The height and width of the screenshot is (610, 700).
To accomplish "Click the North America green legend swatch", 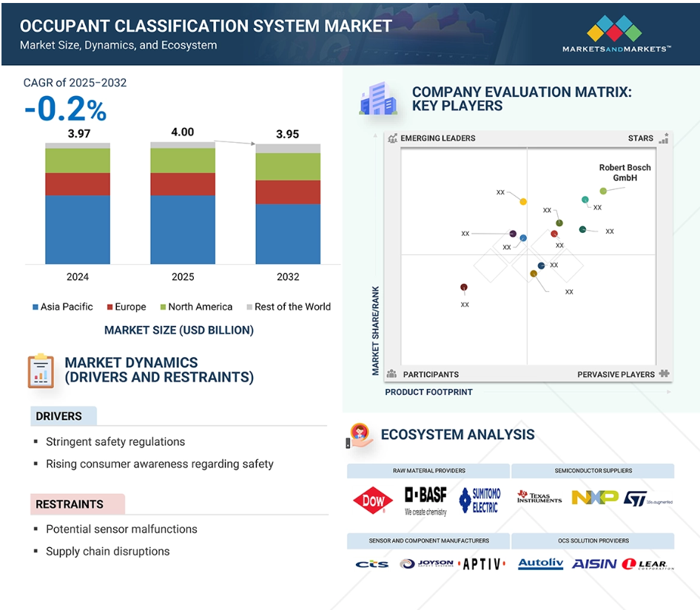I will point(163,307).
